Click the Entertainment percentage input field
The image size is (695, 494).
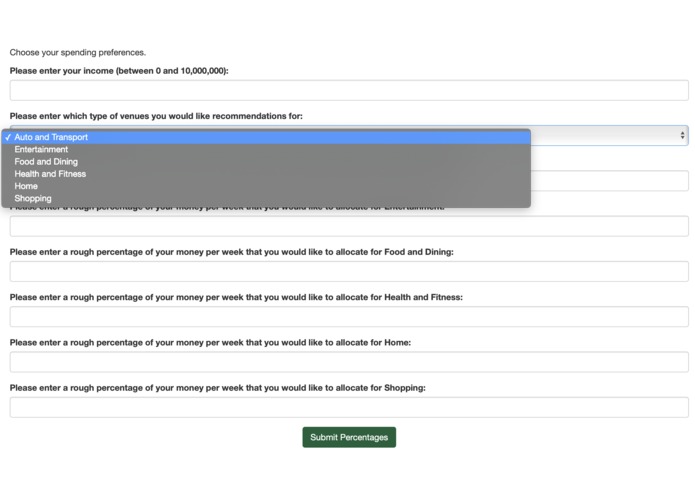click(x=349, y=226)
